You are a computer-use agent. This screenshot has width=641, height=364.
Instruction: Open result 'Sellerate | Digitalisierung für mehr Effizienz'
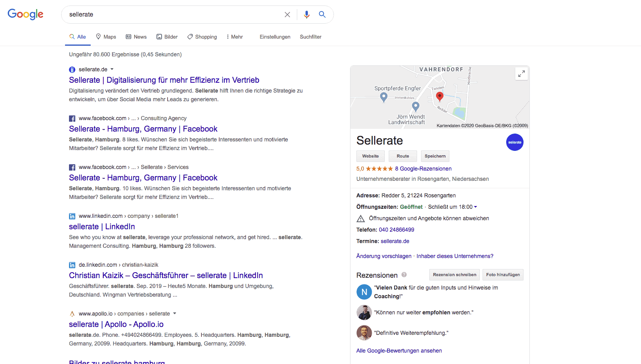pos(164,80)
